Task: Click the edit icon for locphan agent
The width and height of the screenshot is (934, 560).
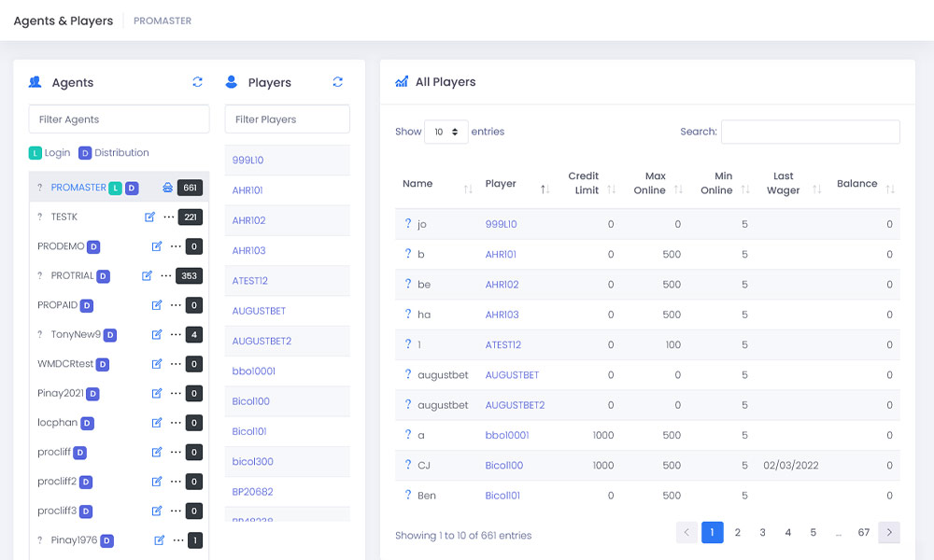Action: click(157, 423)
